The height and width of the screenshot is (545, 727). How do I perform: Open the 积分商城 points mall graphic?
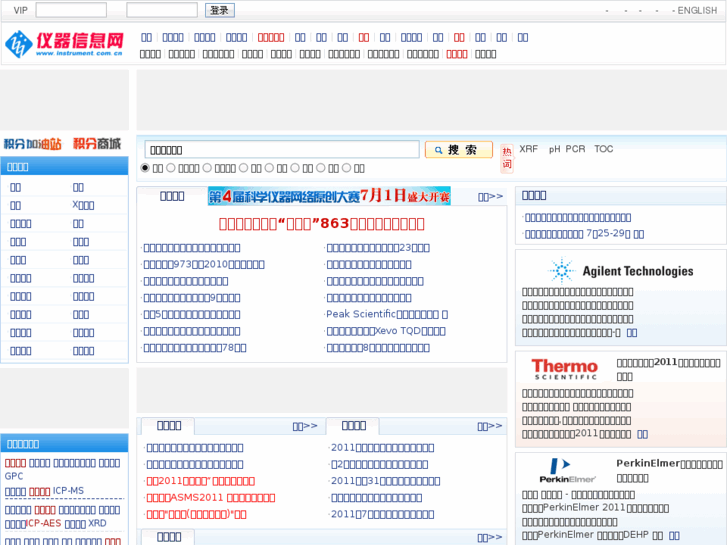tap(97, 144)
